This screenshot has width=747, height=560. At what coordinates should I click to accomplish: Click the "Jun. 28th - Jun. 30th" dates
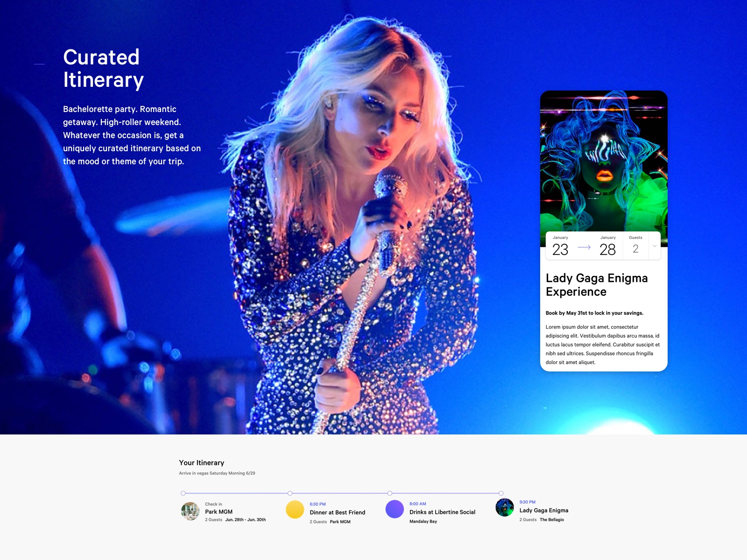click(x=246, y=520)
